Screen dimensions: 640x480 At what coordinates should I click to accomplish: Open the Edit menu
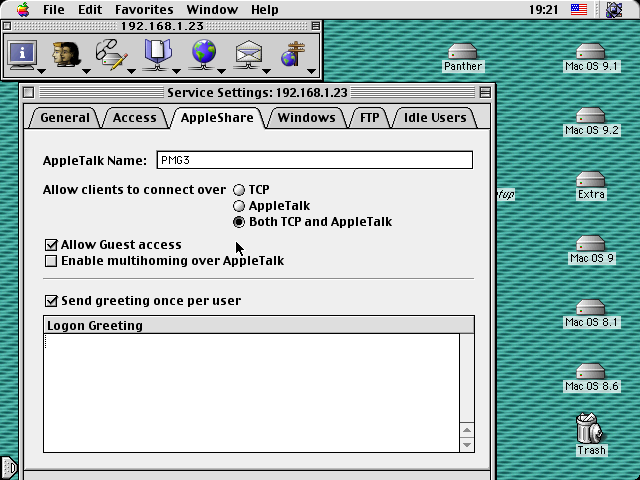[90, 9]
